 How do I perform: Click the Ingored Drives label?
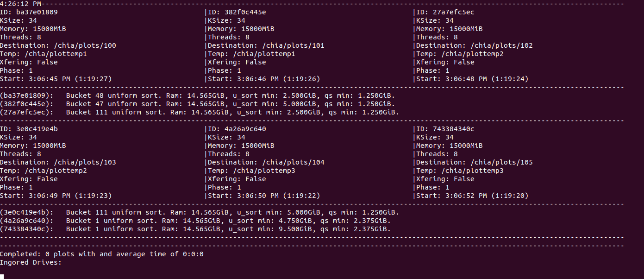(x=31, y=262)
